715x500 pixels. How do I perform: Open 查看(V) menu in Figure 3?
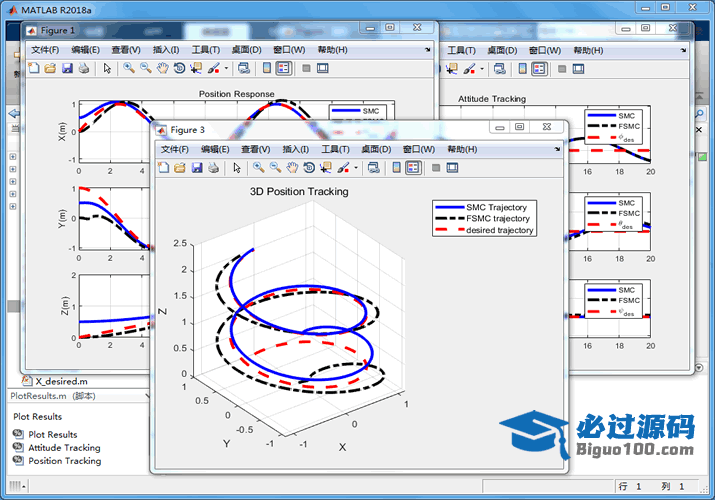pos(255,149)
